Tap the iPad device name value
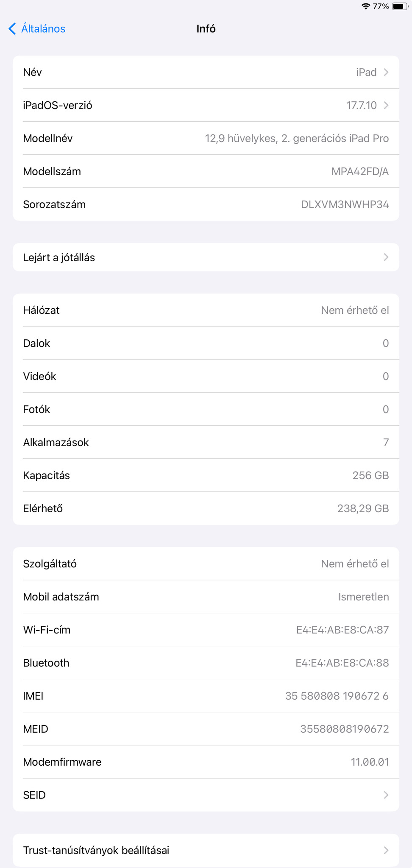 (x=366, y=72)
